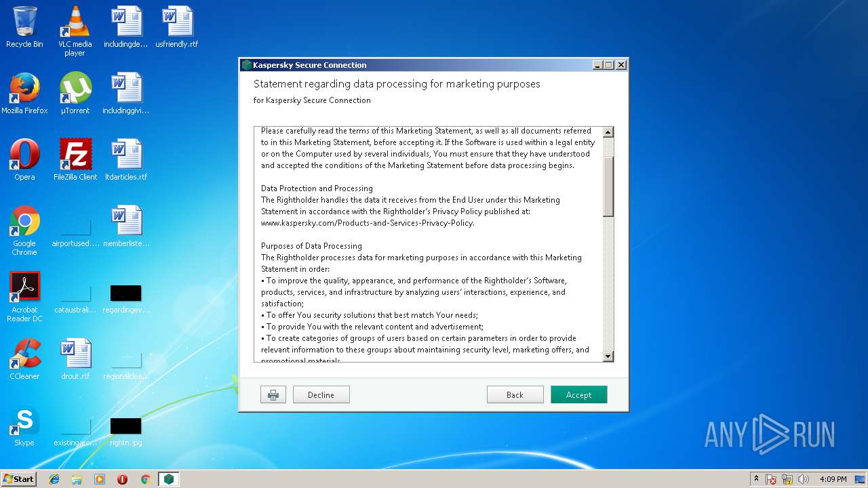
Task: Click the 4:09 PM system clock
Action: click(x=833, y=479)
